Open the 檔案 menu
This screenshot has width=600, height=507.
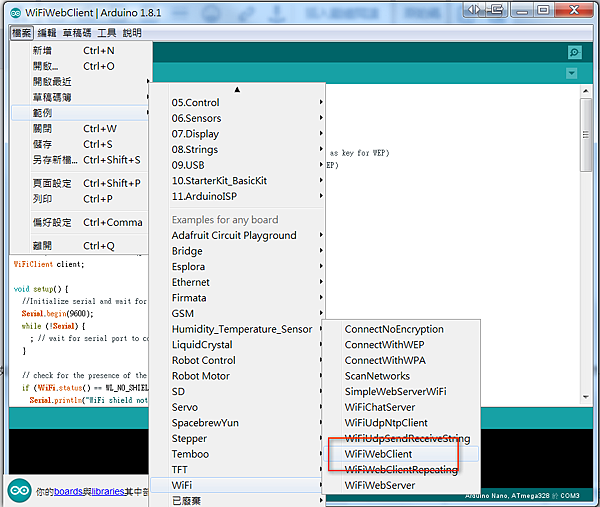[21, 33]
